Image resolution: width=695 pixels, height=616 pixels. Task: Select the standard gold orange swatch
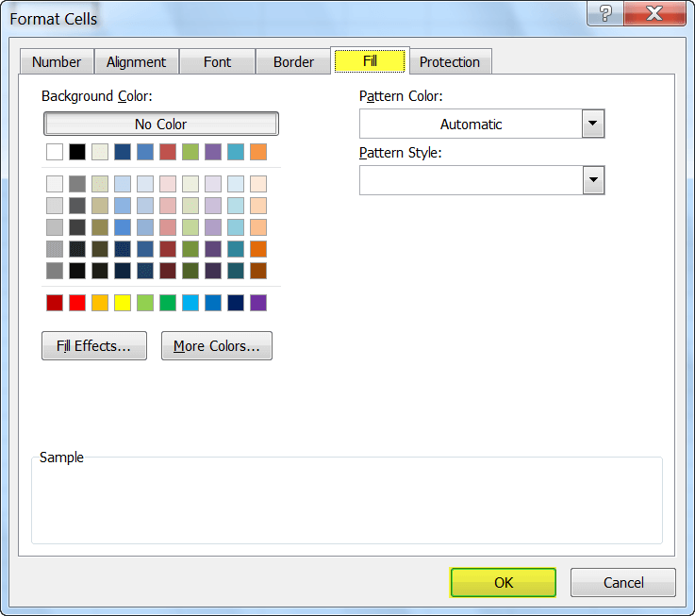(100, 303)
